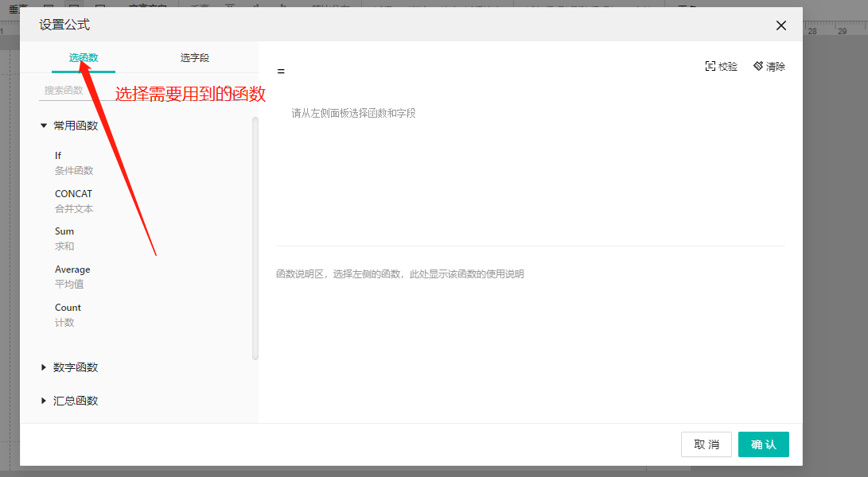868x477 pixels.
Task: Switch to the 选函数 tab
Action: (84, 58)
